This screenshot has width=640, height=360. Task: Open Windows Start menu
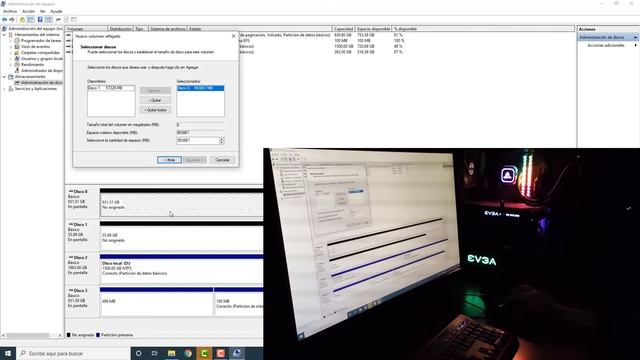coord(8,353)
